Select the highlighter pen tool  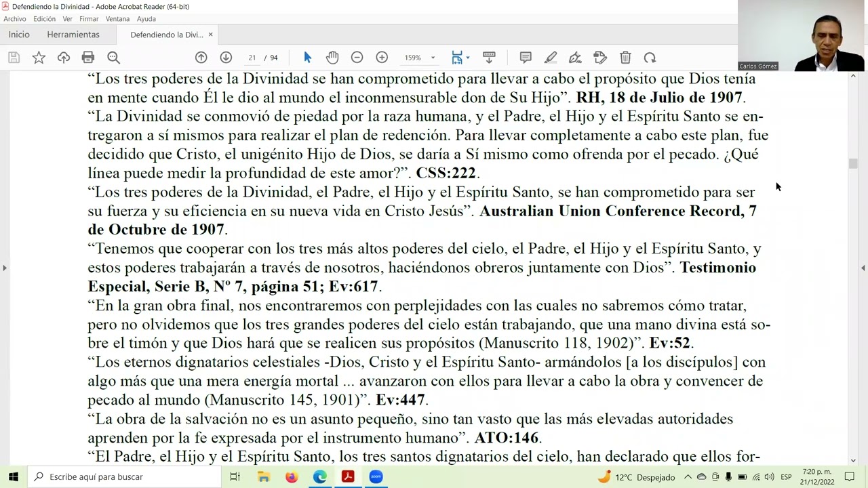click(551, 58)
